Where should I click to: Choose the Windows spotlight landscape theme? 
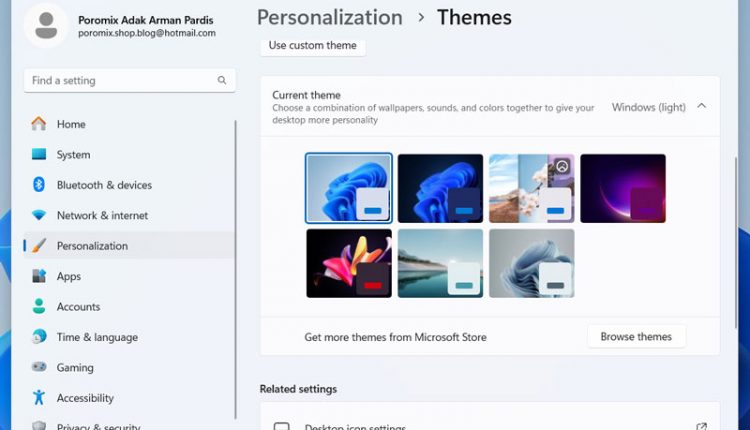tap(531, 188)
